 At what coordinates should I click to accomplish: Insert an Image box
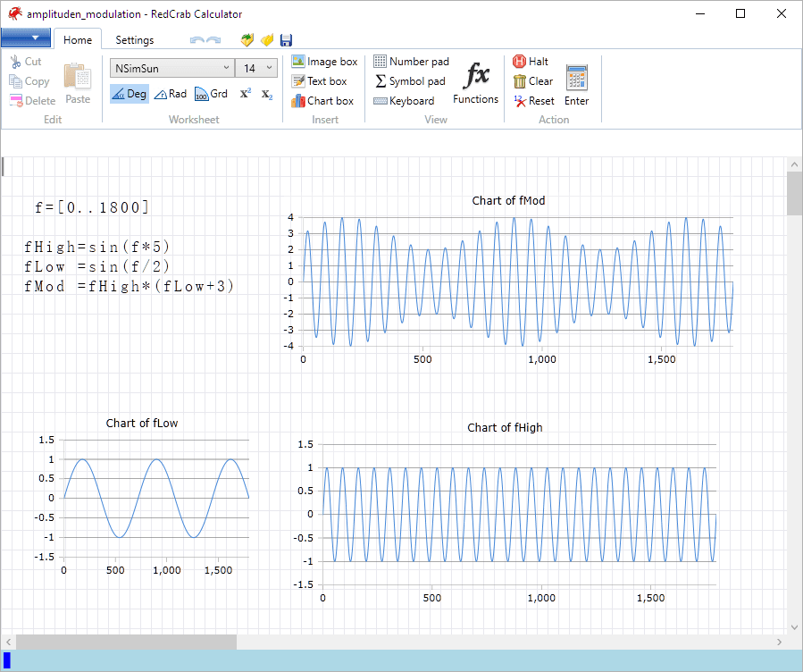[x=324, y=62]
